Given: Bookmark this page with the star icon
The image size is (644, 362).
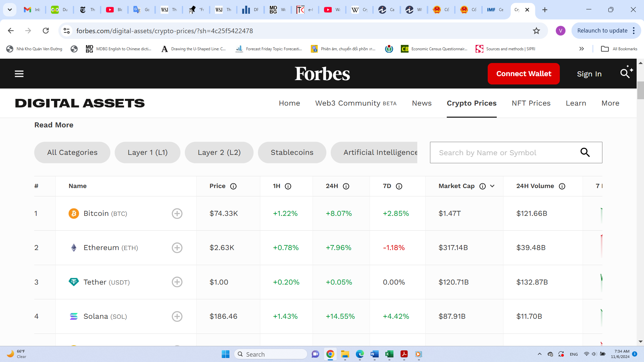Looking at the screenshot, I should coord(536,31).
